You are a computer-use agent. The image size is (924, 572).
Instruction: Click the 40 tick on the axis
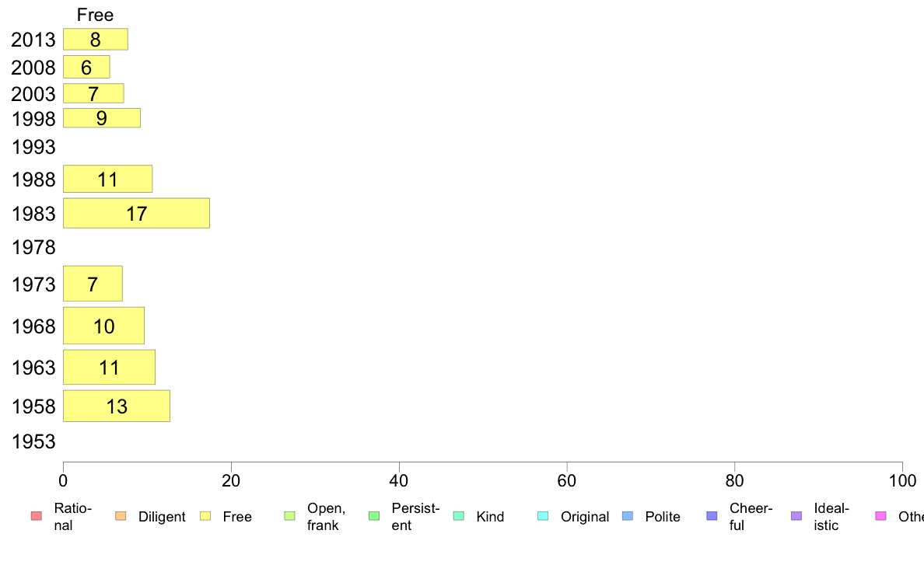point(399,481)
